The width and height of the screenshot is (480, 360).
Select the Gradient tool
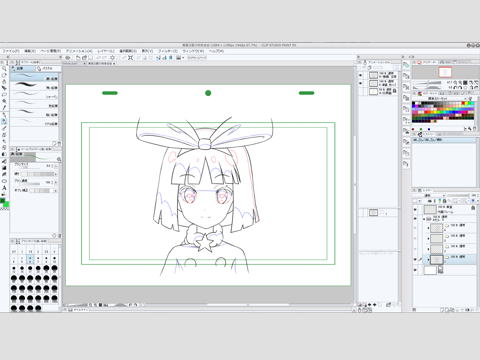point(4,167)
